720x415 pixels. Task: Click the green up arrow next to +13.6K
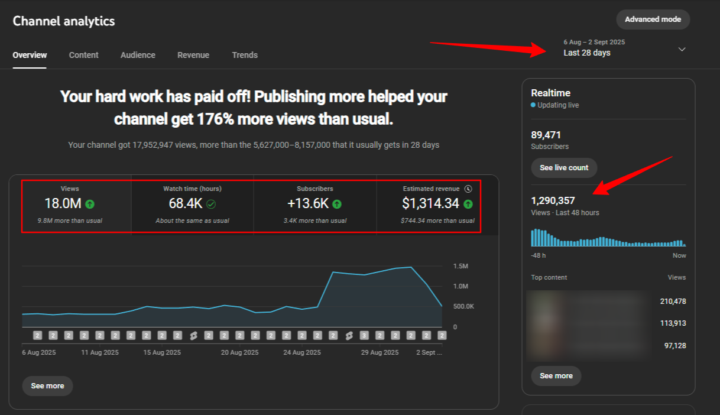[337, 204]
